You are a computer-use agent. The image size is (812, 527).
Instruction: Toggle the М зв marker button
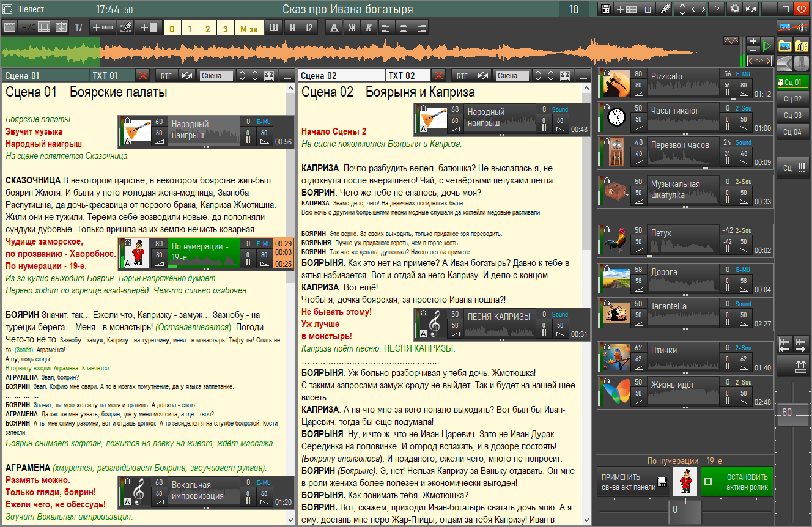(248, 28)
